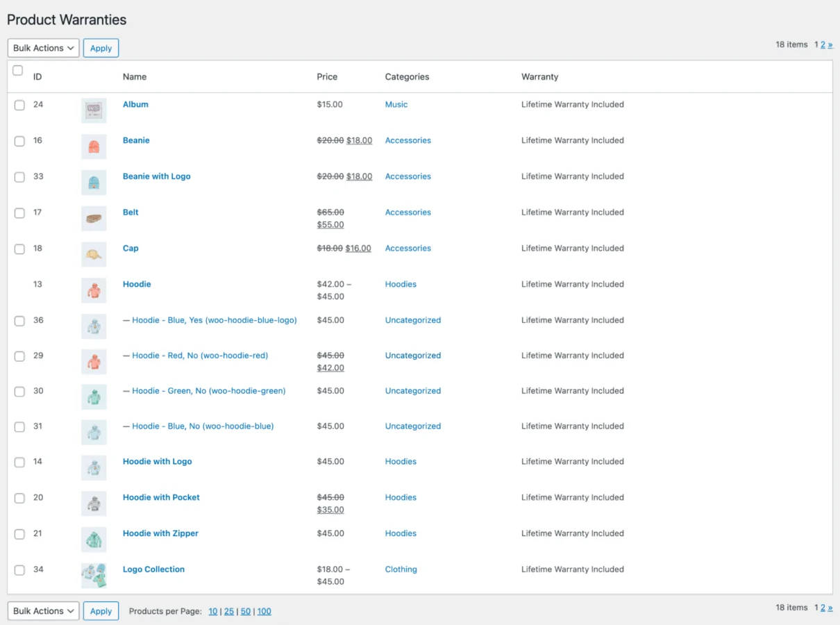840x625 pixels.
Task: Click the Price column header
Action: point(327,77)
